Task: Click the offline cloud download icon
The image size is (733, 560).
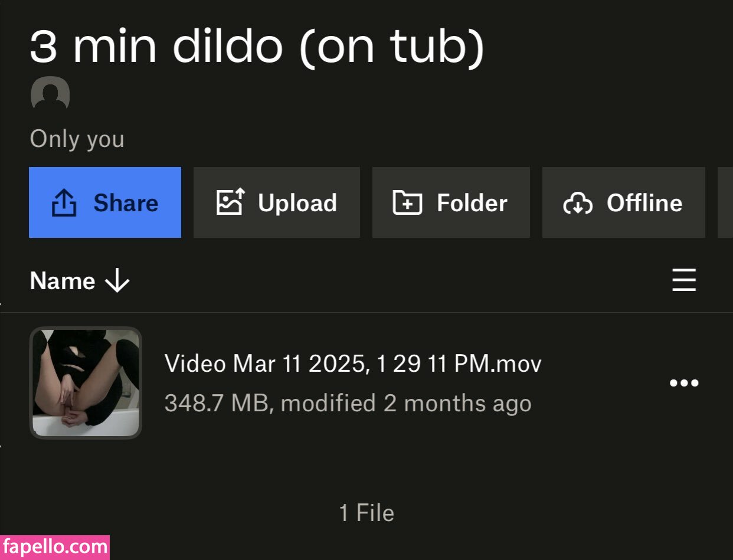Action: click(577, 204)
